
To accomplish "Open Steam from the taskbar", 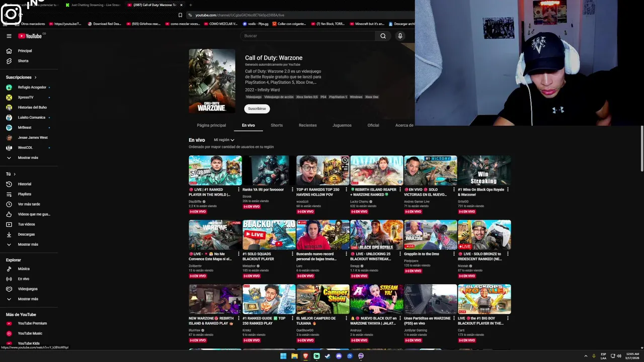I will tap(328, 356).
